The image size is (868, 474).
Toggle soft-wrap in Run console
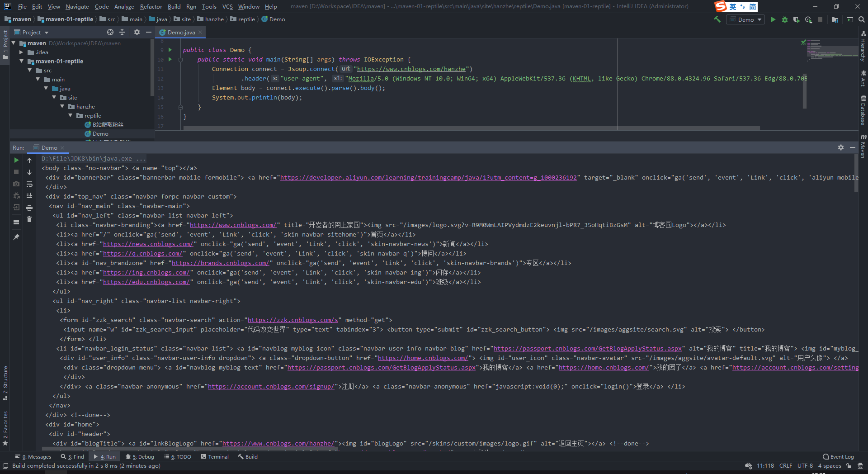click(x=29, y=184)
